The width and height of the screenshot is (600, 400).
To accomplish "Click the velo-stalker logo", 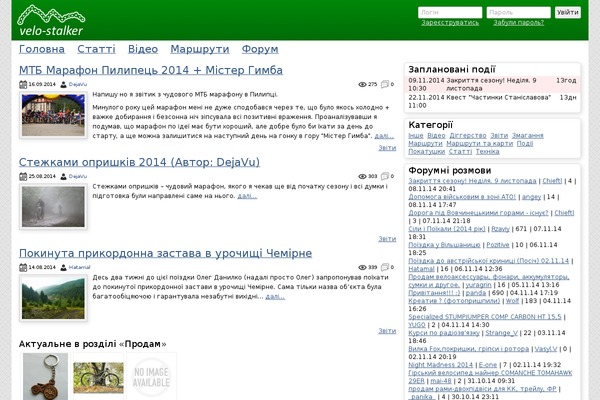I will 51,21.
